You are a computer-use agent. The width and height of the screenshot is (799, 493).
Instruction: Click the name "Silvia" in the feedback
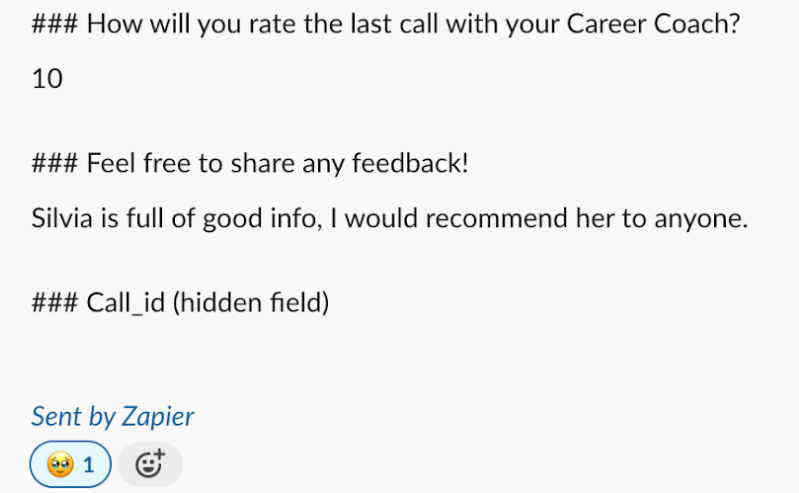click(63, 219)
